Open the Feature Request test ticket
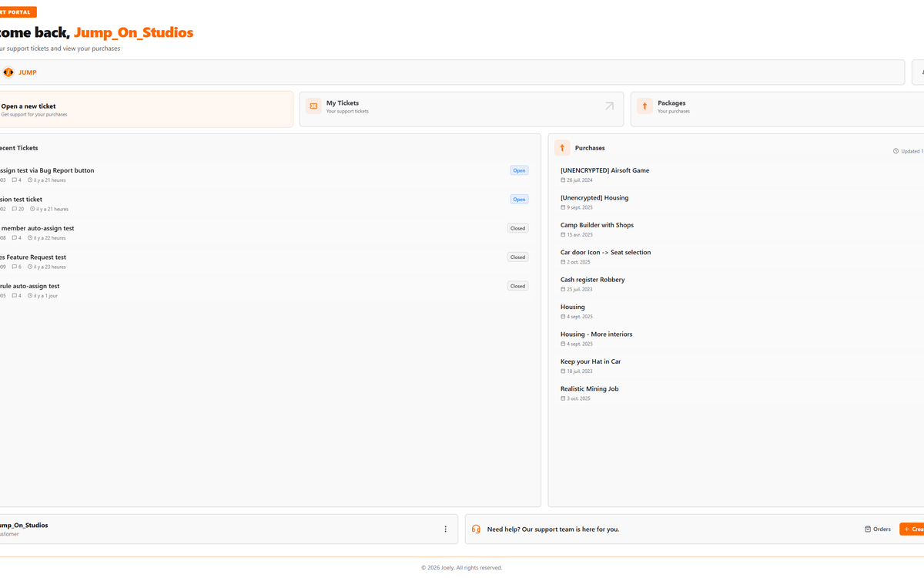Image resolution: width=924 pixels, height=578 pixels. pyautogui.click(x=266, y=261)
